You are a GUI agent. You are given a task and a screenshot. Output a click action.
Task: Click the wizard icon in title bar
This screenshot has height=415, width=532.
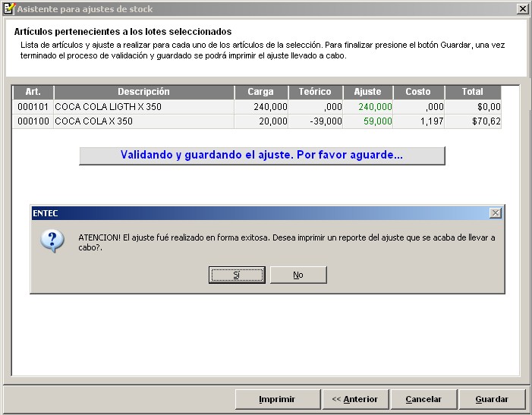(x=9, y=8)
